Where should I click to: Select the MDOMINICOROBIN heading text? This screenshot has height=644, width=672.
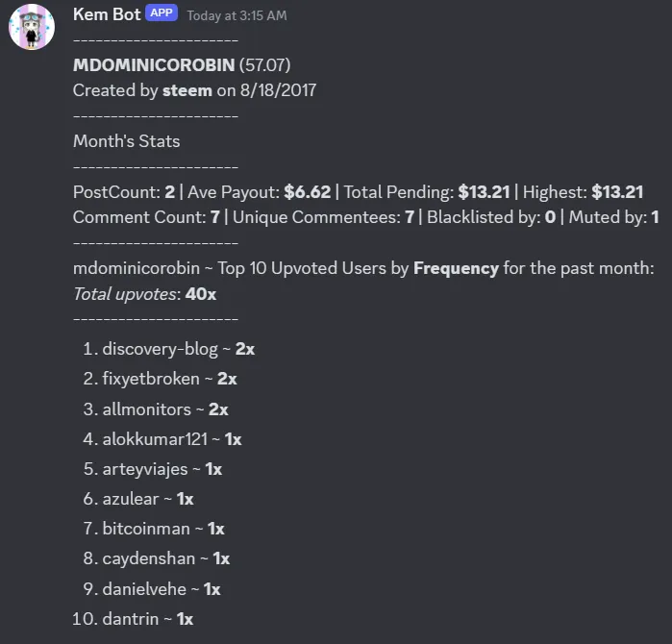point(154,65)
